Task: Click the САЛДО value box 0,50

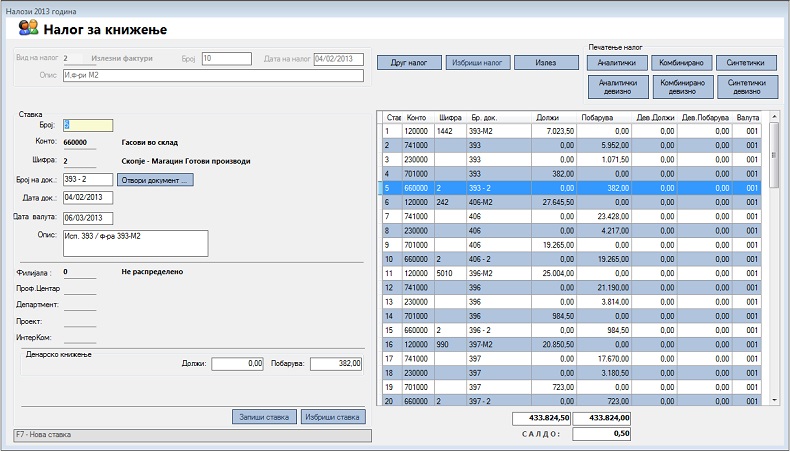Action: [602, 433]
